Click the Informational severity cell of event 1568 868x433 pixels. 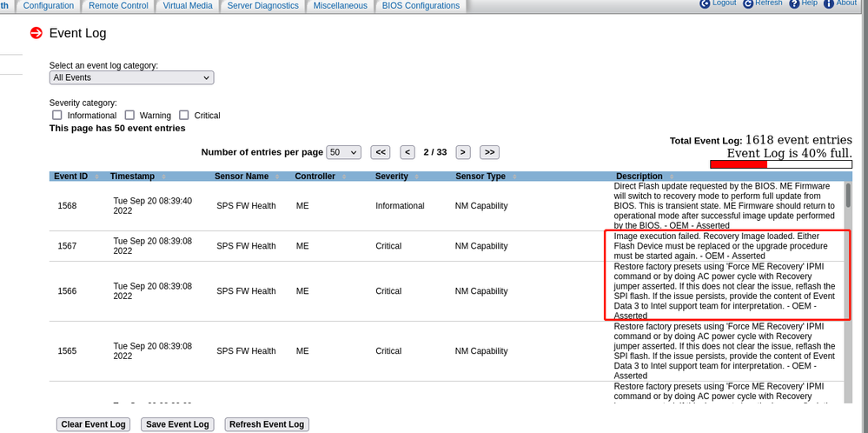pyautogui.click(x=400, y=206)
